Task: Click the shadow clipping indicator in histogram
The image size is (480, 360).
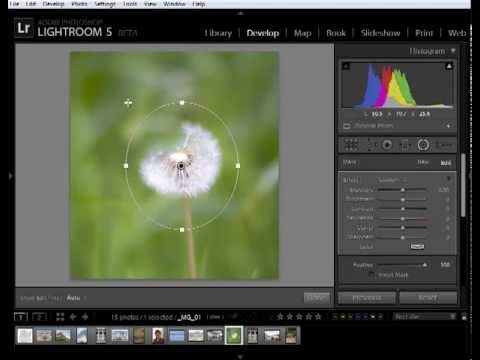Action: [346, 66]
